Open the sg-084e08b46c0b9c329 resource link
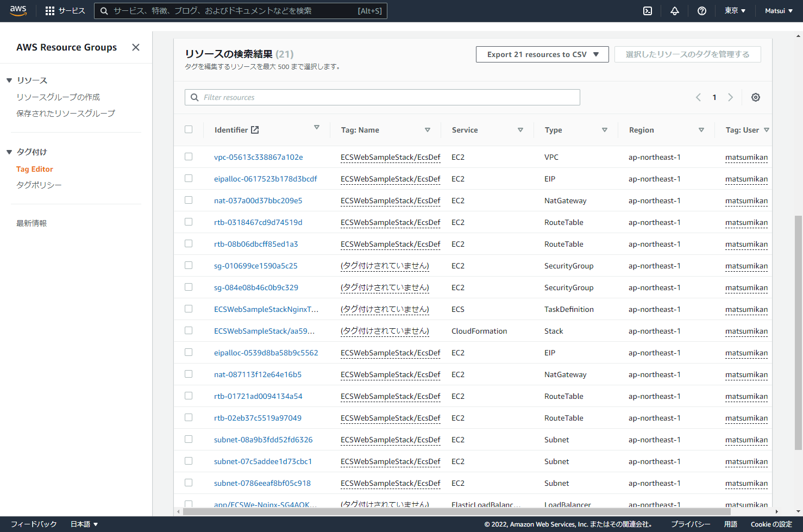Screen dimensions: 803x532 (x=256, y=287)
